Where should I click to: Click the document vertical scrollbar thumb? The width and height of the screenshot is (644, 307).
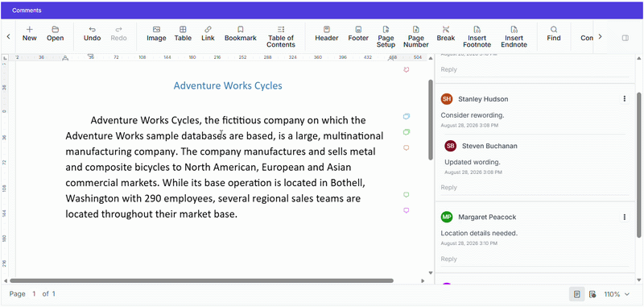pos(431,119)
